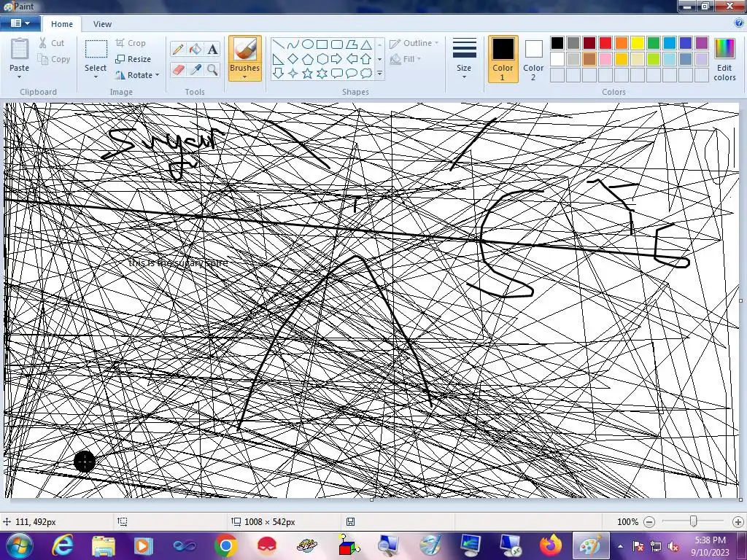Open Firefox from taskbar
747x560 pixels.
(551, 545)
